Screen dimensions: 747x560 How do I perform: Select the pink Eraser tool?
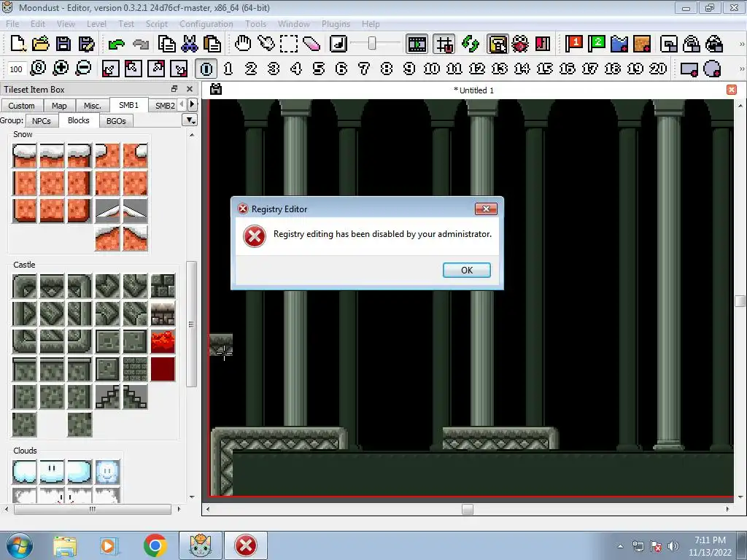click(x=311, y=44)
